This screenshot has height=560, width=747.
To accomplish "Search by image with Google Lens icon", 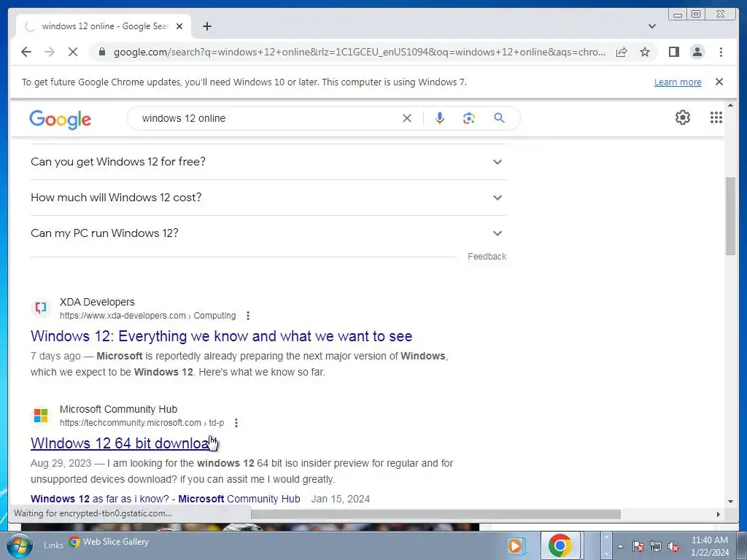I will click(x=469, y=118).
